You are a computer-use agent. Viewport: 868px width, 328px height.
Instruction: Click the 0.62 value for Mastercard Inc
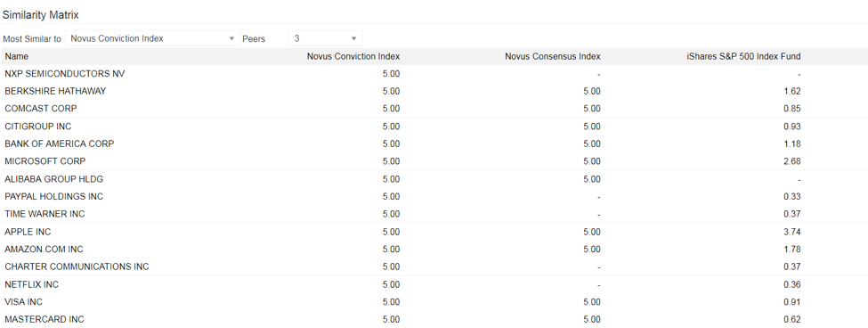pos(792,319)
